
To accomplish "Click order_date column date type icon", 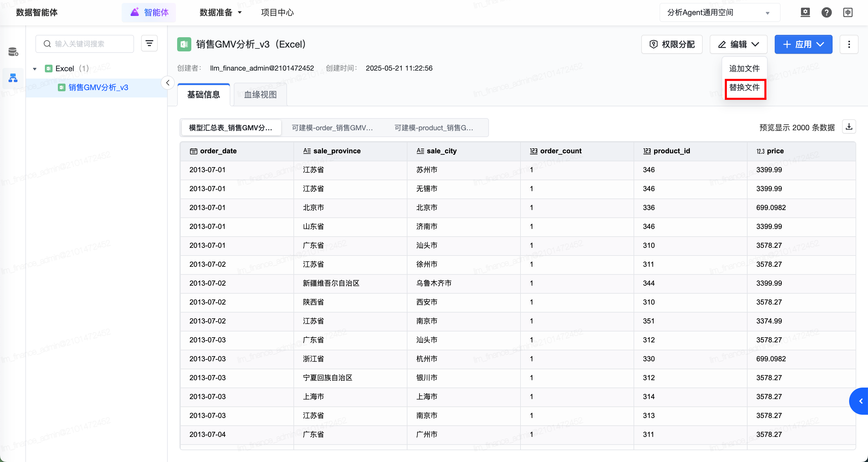I will click(193, 151).
